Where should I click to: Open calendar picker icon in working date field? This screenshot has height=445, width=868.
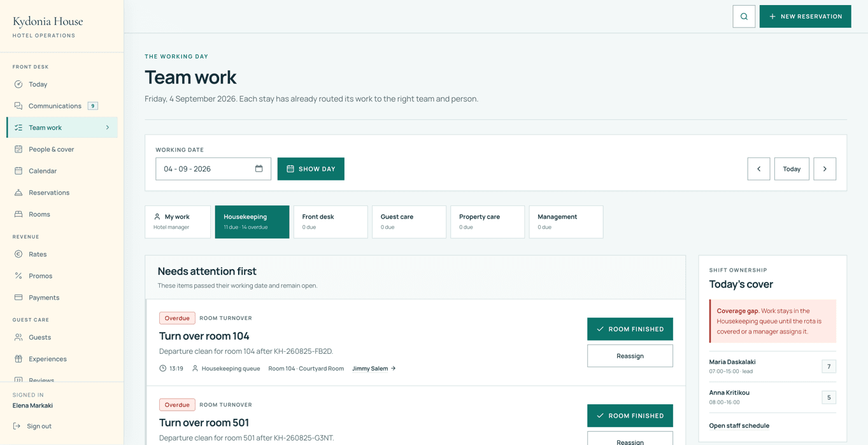[x=259, y=169]
